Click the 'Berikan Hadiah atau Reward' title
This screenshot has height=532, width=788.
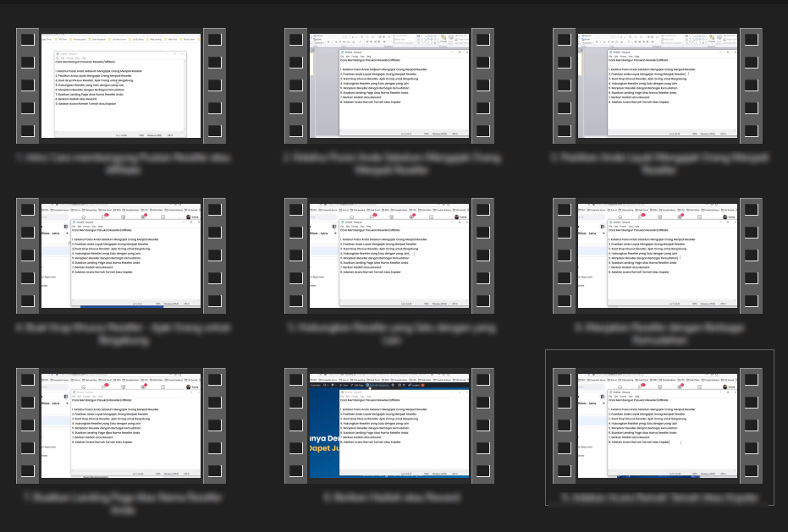[x=388, y=498]
